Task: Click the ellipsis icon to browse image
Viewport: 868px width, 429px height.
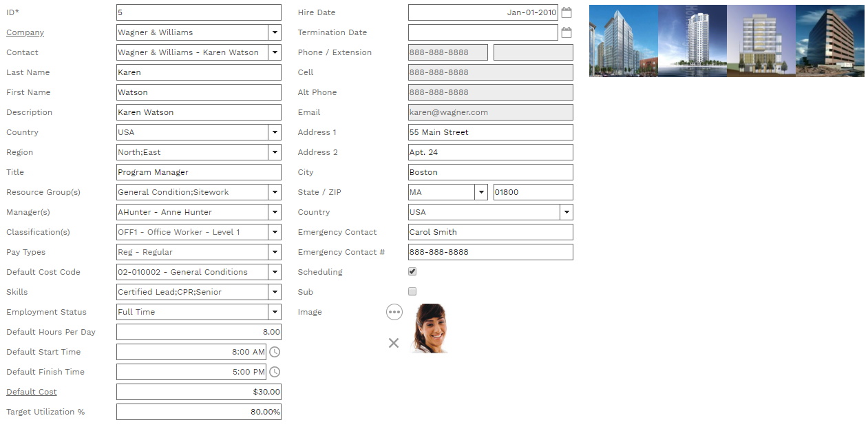Action: point(394,312)
